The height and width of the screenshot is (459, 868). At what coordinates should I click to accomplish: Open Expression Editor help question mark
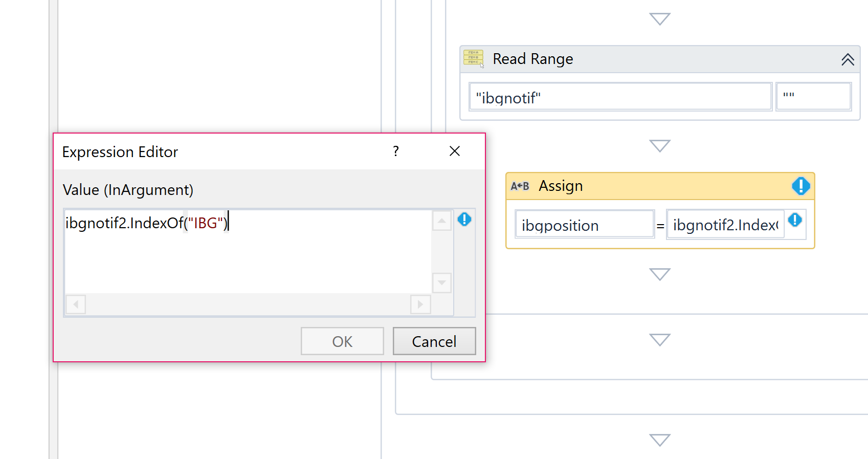click(x=396, y=151)
